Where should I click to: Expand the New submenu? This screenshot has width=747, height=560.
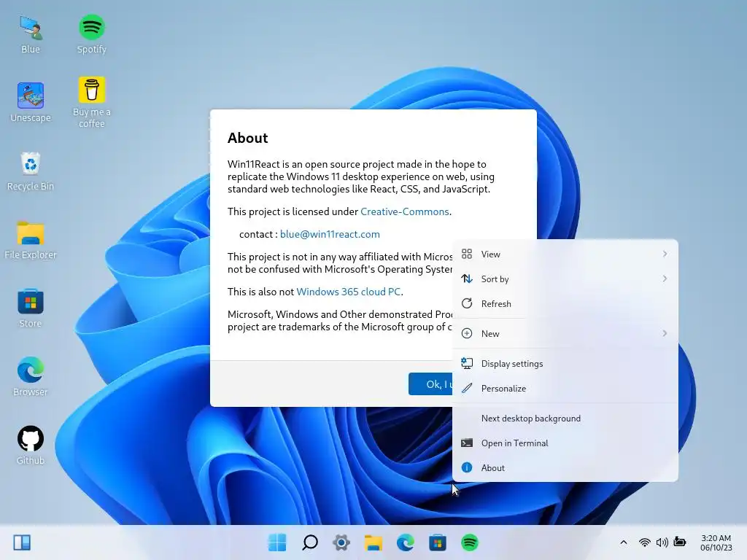point(565,334)
